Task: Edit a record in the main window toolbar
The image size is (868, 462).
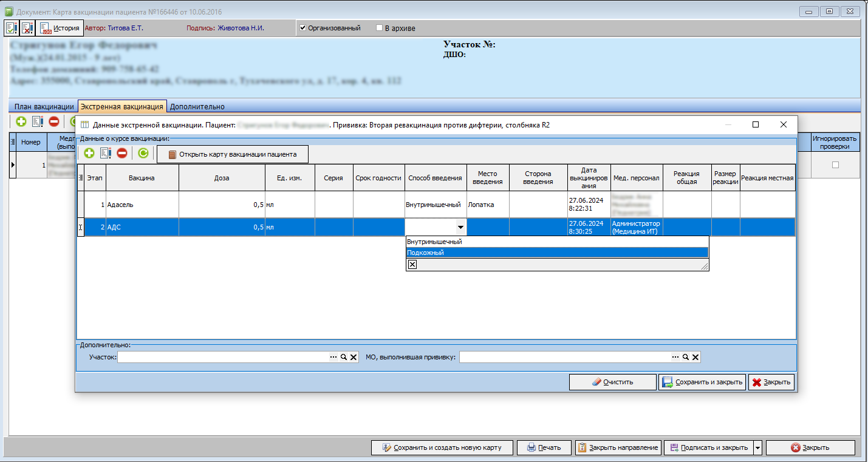Action: coord(38,121)
